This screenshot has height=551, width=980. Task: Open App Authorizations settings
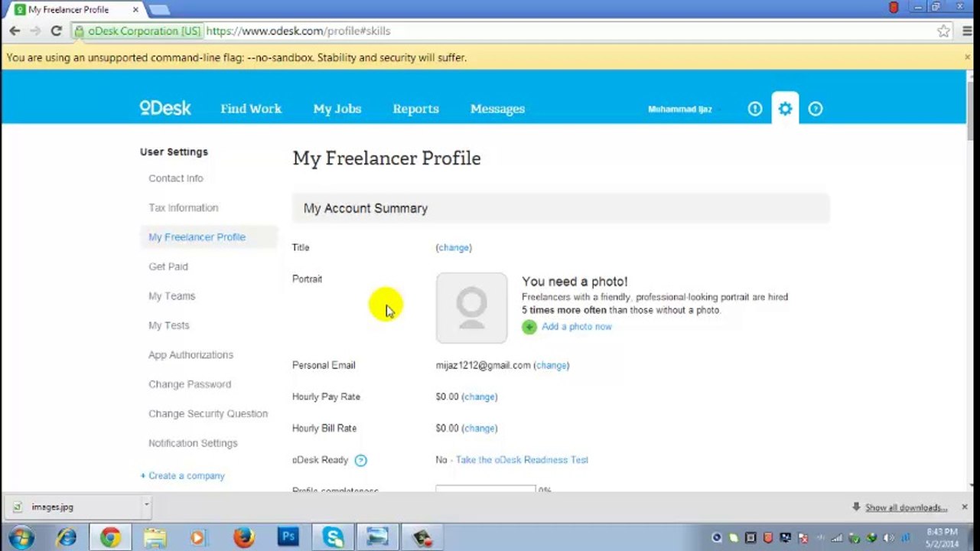(190, 355)
